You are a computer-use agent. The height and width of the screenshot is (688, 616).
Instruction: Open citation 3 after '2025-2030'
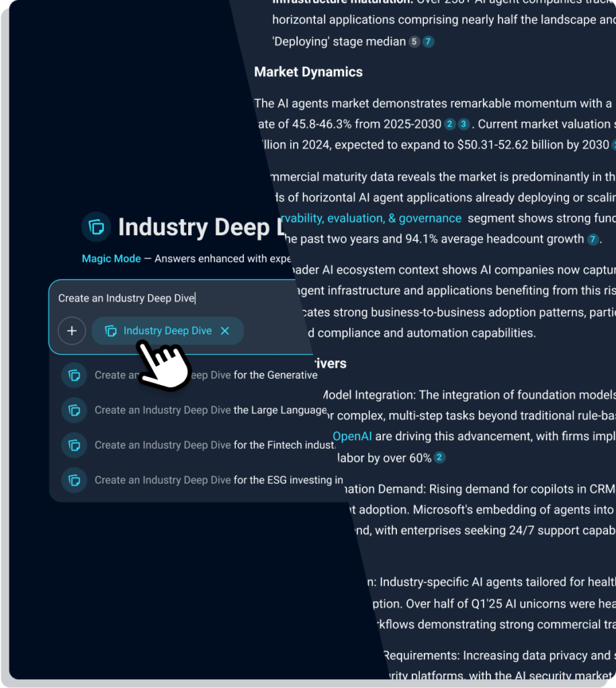464,124
